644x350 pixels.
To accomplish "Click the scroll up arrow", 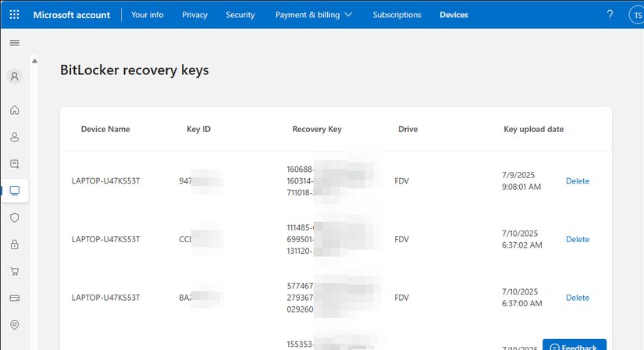I will (34, 61).
